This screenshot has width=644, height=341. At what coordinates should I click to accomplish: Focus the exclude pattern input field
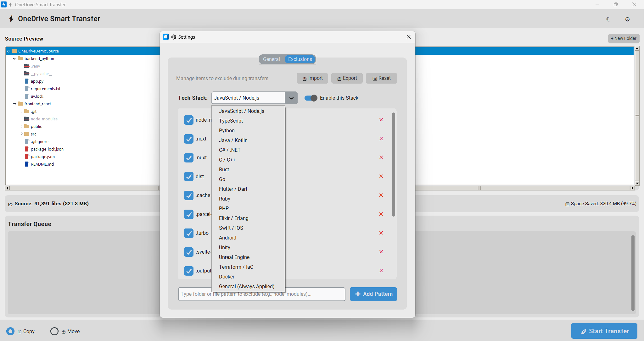pos(261,294)
